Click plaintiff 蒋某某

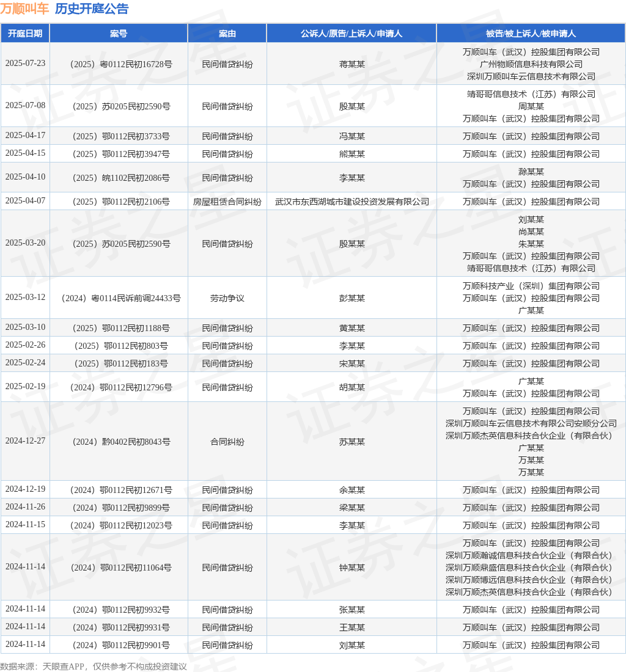click(x=352, y=64)
